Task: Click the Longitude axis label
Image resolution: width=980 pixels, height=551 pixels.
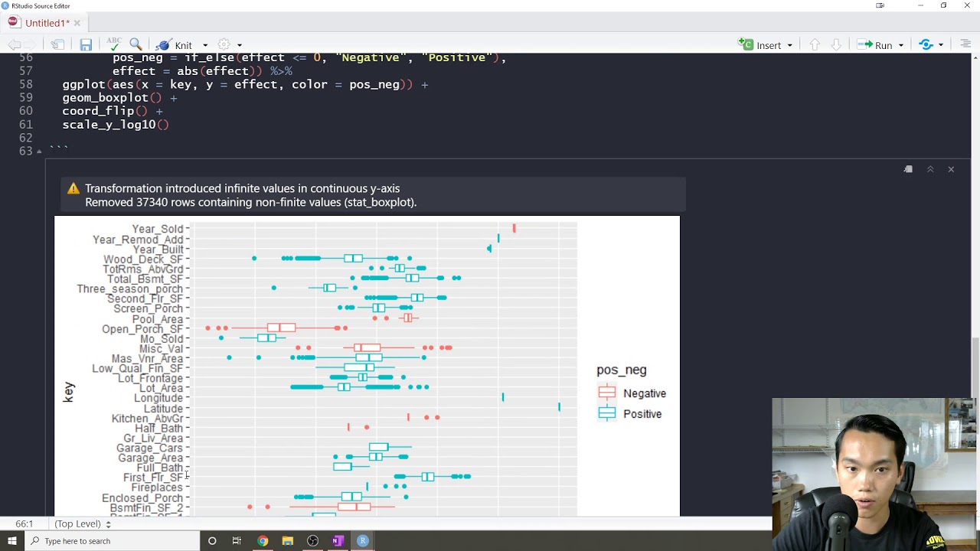Action: 158,398
